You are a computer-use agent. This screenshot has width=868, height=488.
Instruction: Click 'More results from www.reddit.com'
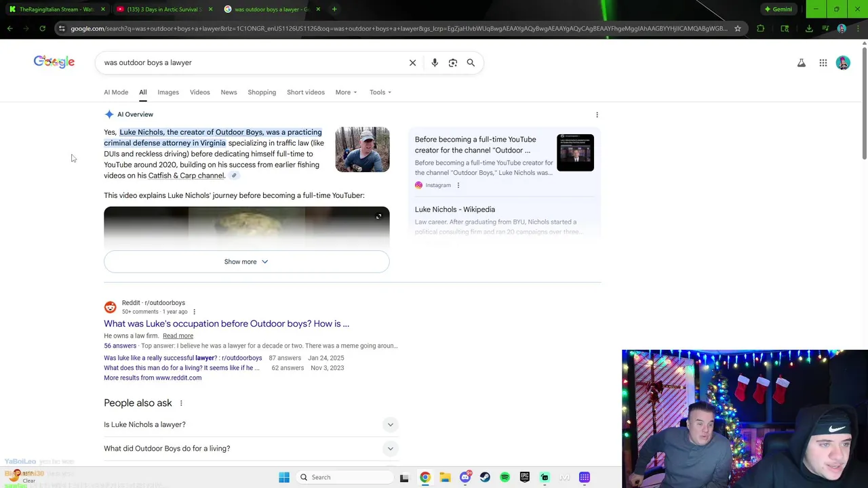(x=153, y=378)
